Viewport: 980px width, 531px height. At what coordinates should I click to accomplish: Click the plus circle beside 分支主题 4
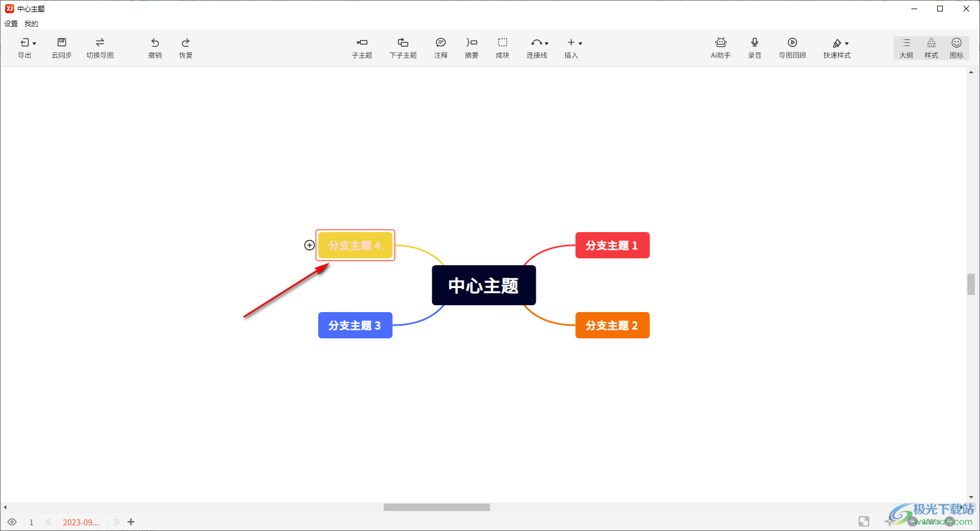(x=309, y=245)
